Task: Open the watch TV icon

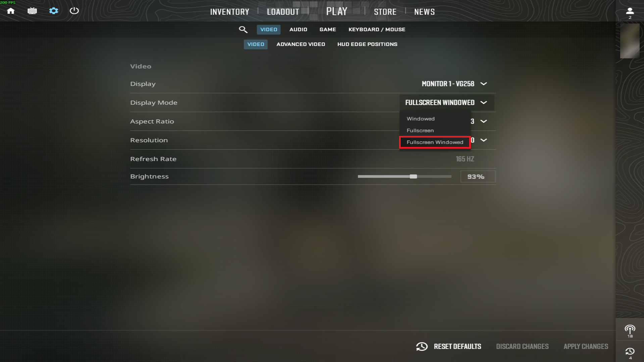Action: (32, 11)
